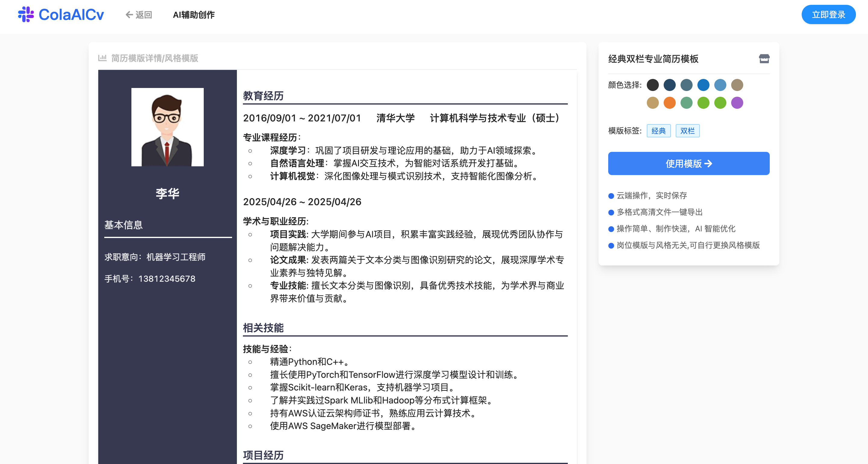Choose the teal green color swatch
The height and width of the screenshot is (464, 868).
coord(686,103)
